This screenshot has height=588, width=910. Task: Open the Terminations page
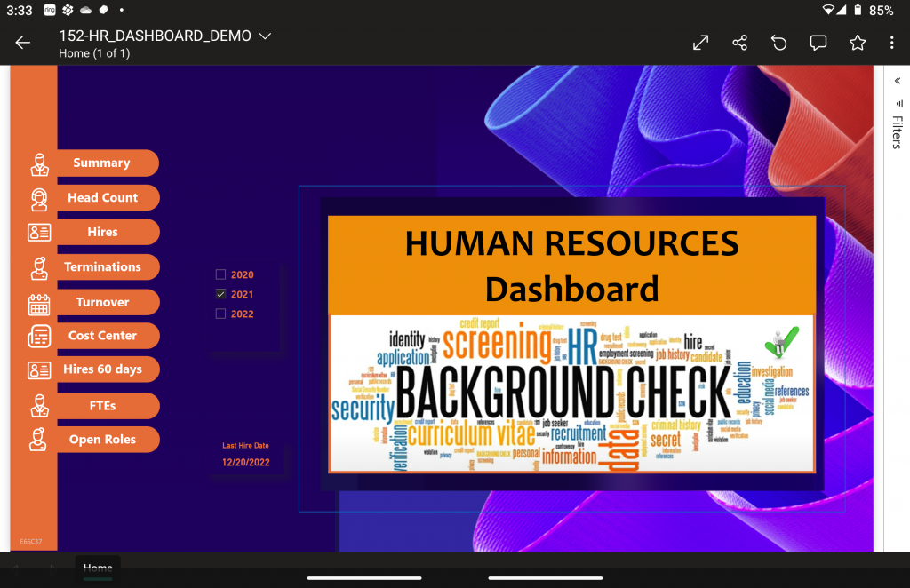[102, 267]
